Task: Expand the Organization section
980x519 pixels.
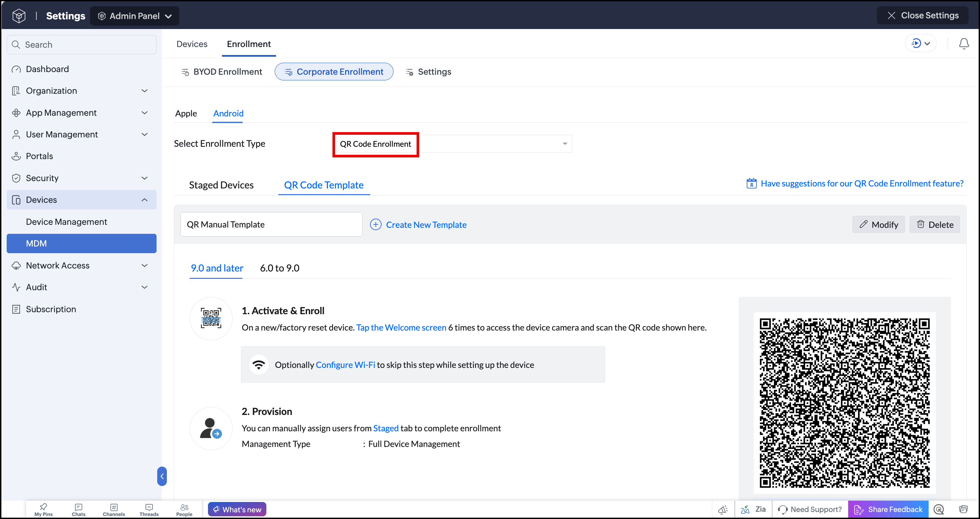Action: pos(81,90)
